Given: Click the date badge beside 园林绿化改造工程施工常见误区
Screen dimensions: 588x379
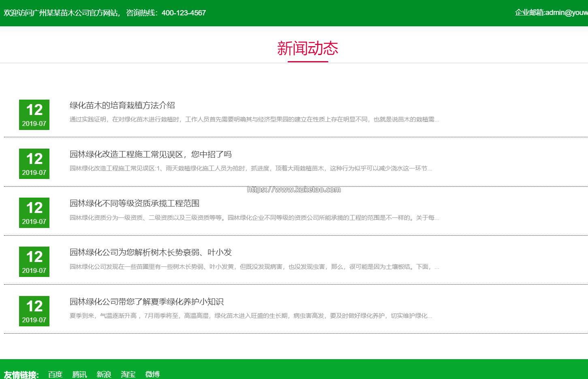Looking at the screenshot, I should (x=34, y=164).
